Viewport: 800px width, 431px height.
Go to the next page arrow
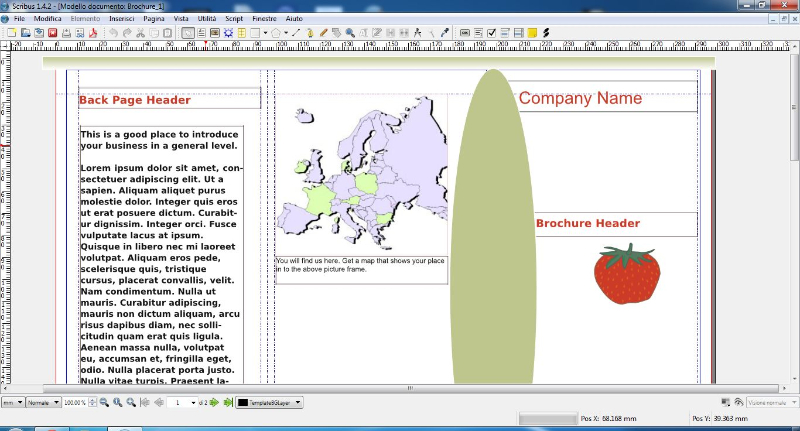tap(216, 402)
